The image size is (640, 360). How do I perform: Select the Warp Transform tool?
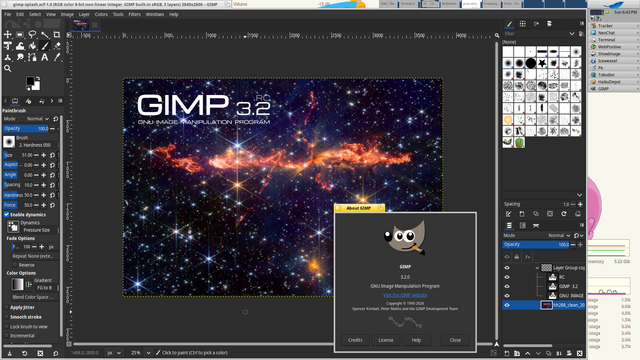click(20, 46)
